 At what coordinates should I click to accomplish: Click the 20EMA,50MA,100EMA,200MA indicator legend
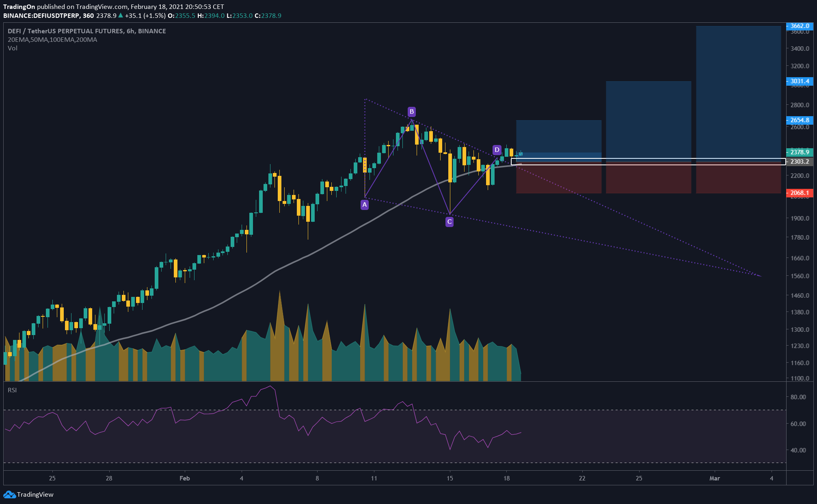(x=52, y=40)
